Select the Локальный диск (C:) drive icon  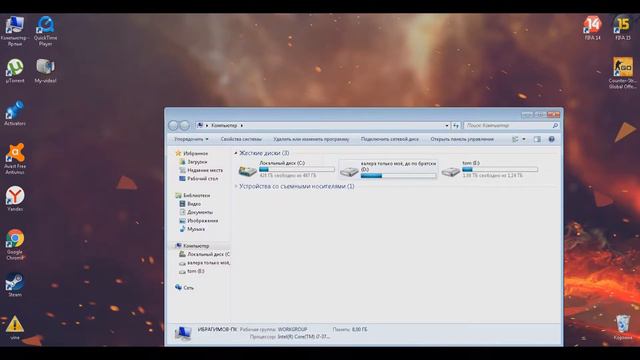click(x=248, y=170)
